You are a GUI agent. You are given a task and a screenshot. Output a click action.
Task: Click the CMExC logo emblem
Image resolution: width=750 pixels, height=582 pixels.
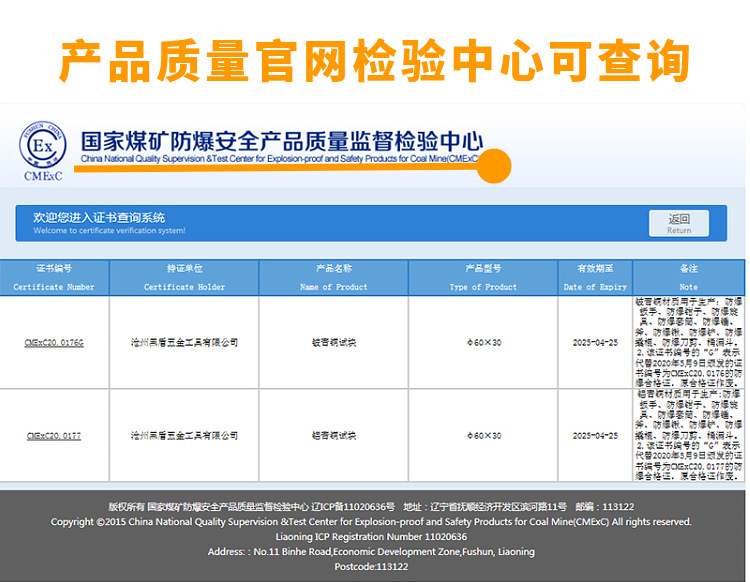pos(43,151)
